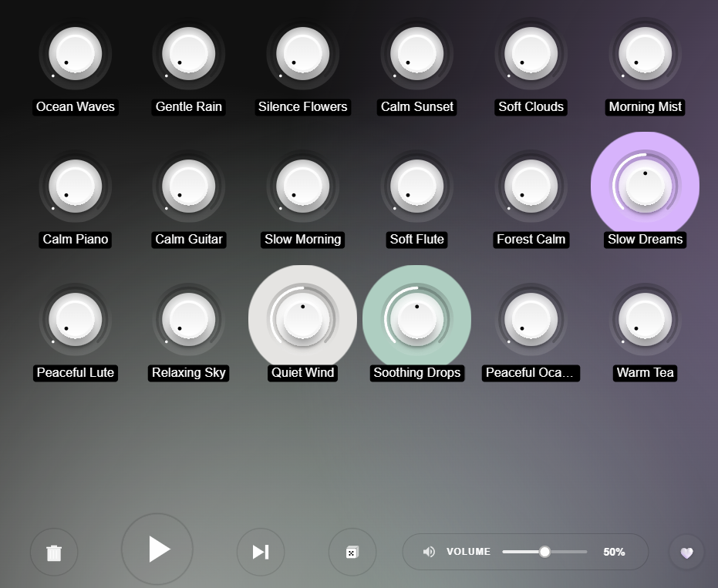Click the truncated Peaceful Oca… label
This screenshot has height=588, width=718.
pyautogui.click(x=531, y=373)
